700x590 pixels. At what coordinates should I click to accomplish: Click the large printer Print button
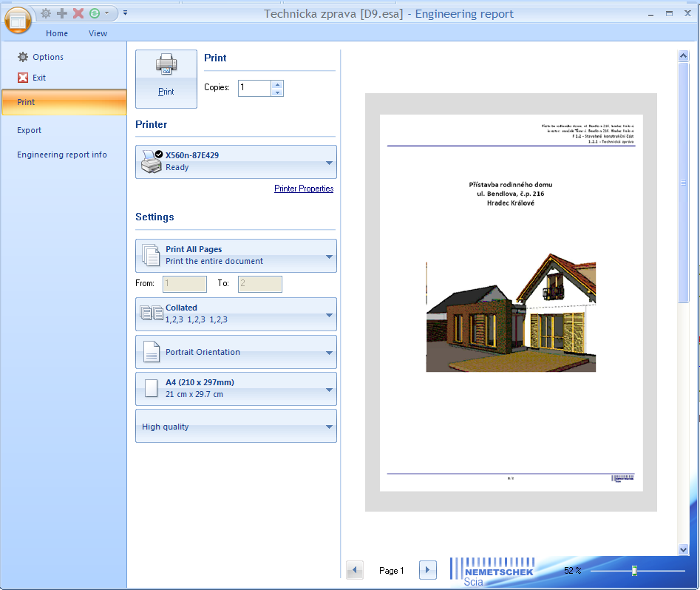point(166,79)
